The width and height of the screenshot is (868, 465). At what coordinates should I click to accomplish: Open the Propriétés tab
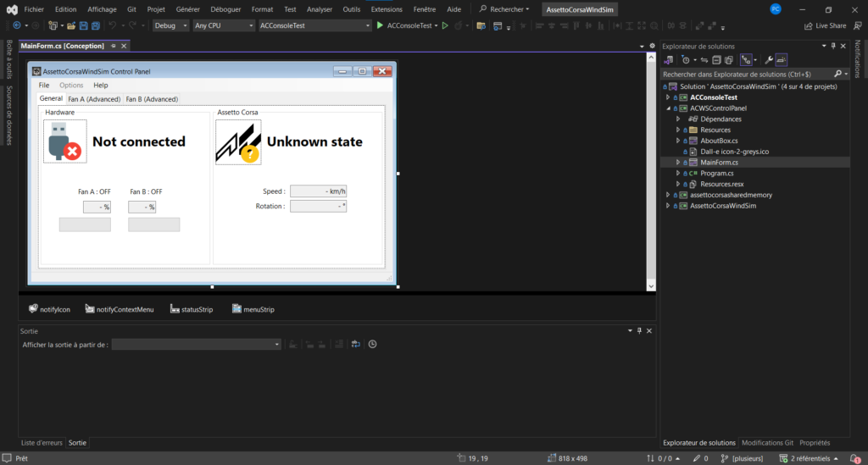pos(815,443)
